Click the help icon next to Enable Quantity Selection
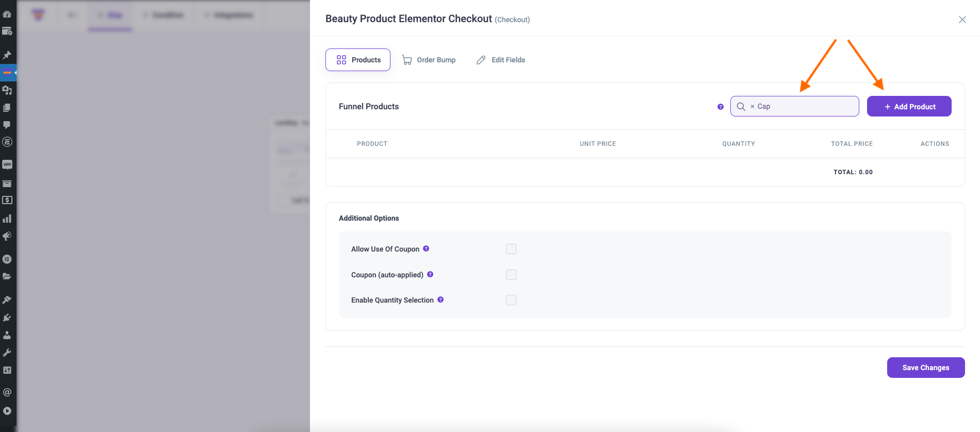Viewport: 980px width, 432px height. [x=440, y=300]
